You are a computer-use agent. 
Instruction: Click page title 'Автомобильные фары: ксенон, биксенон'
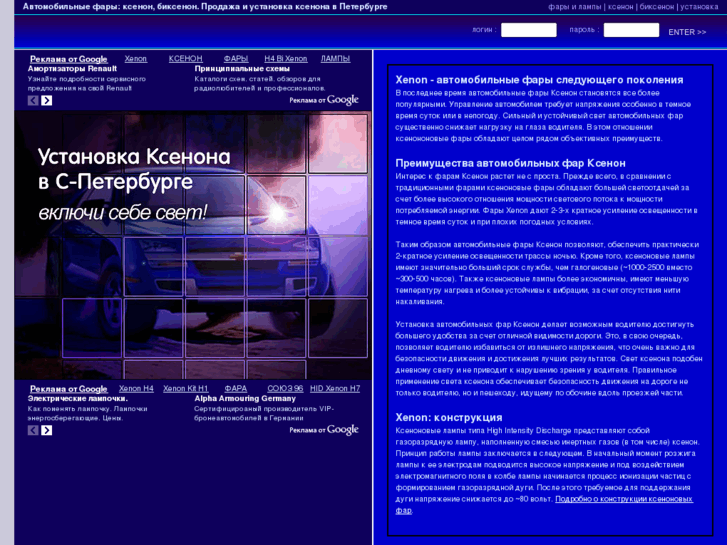pos(111,6)
